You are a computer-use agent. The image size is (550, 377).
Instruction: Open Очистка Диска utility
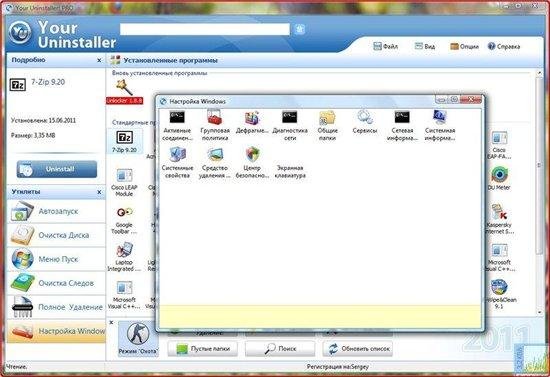click(56, 235)
